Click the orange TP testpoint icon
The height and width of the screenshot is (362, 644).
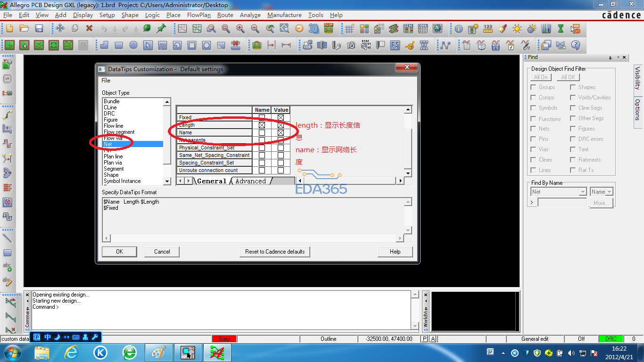tap(410, 45)
